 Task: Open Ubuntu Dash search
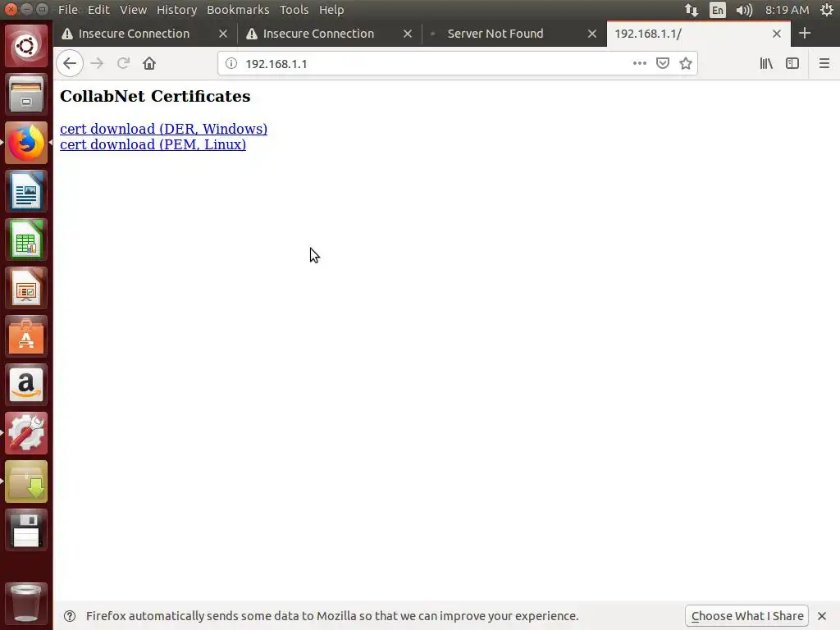point(25,46)
